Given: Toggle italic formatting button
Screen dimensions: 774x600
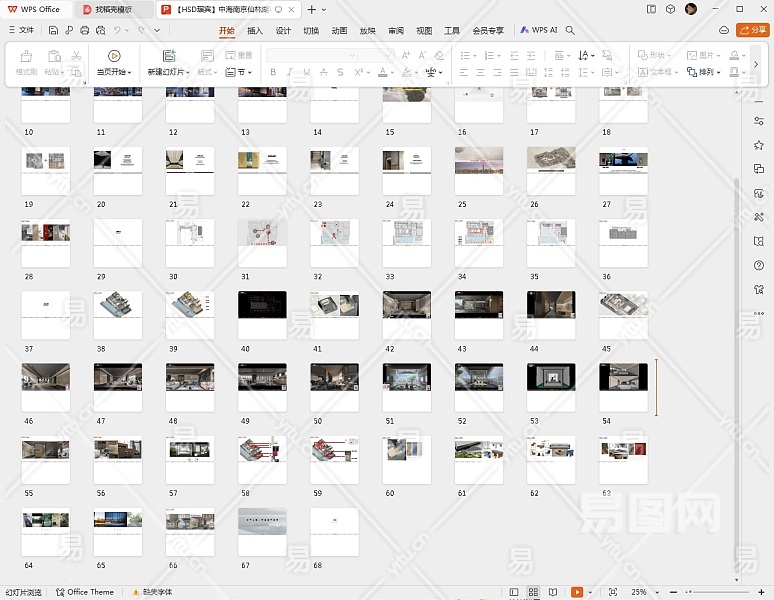Looking at the screenshot, I should [x=289, y=72].
